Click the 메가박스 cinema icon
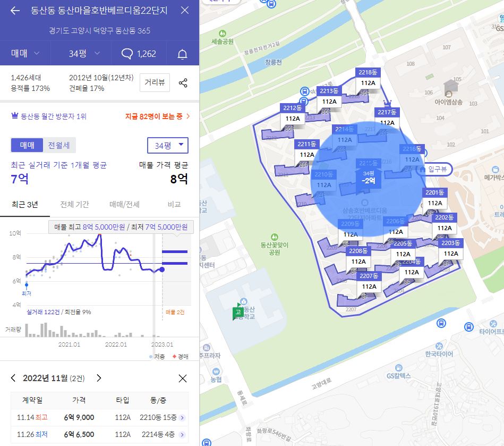 496,169
